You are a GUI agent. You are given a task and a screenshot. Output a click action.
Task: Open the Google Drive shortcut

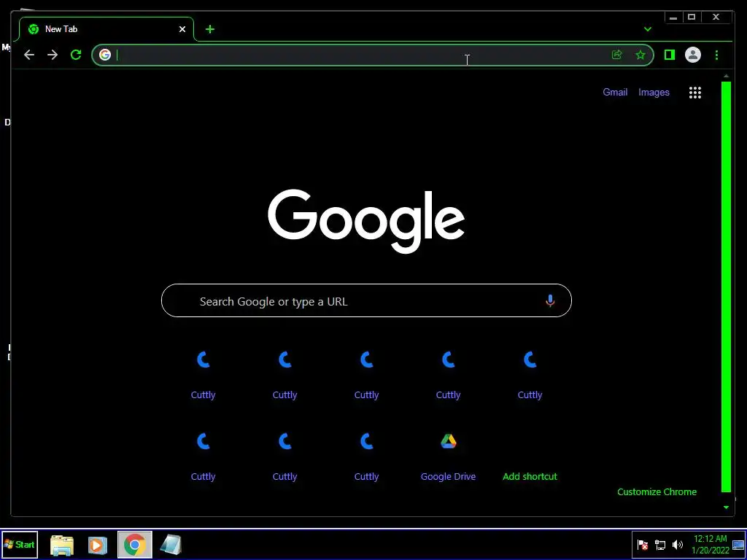click(x=448, y=455)
